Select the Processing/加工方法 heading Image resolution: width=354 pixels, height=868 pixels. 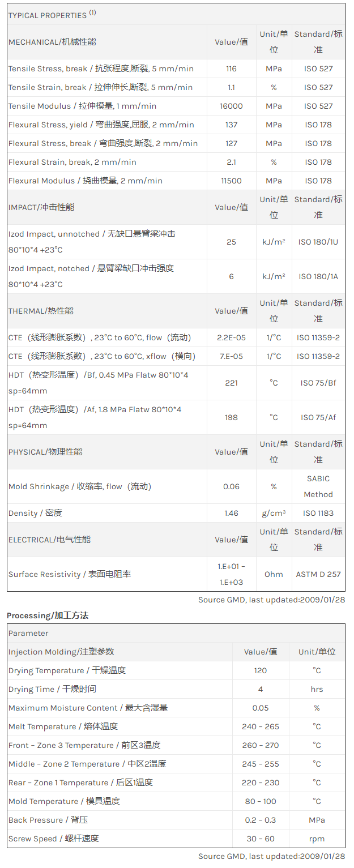[48, 615]
